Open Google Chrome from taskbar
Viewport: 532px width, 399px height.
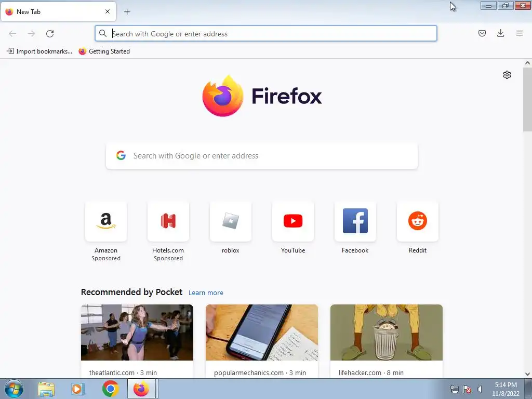pos(110,389)
